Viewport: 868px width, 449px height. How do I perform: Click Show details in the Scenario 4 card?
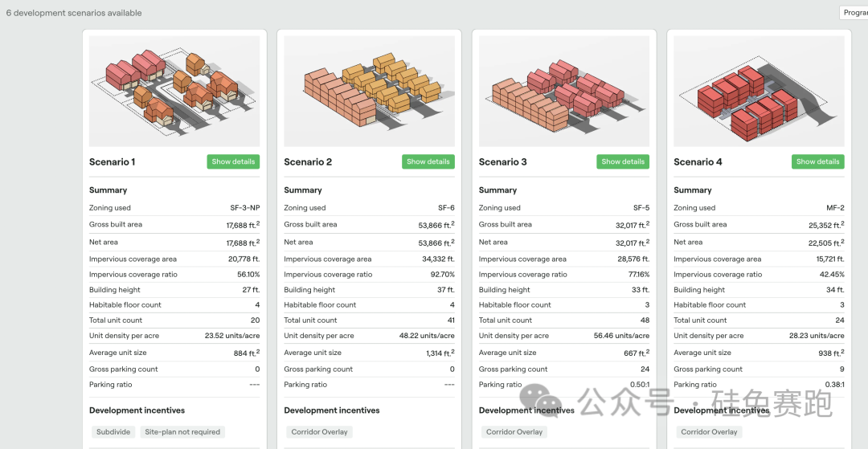[x=817, y=161]
